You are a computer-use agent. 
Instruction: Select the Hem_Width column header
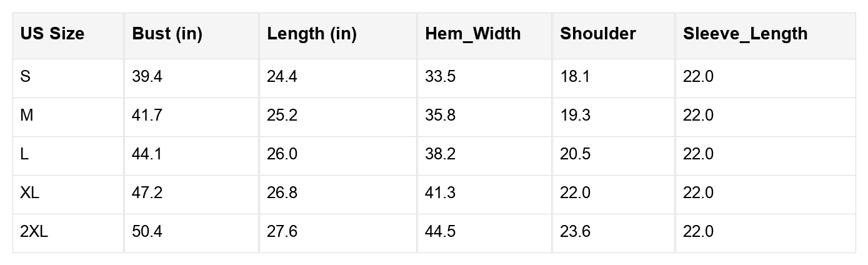[472, 34]
